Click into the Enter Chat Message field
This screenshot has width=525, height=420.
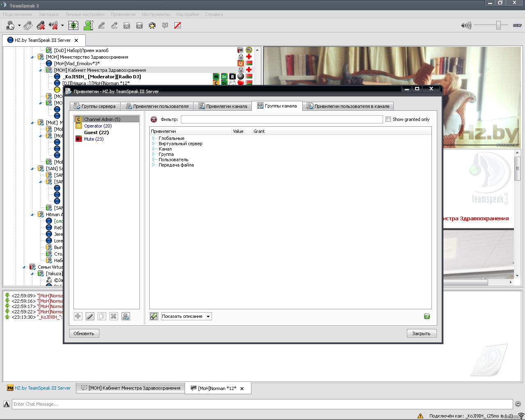262,404
